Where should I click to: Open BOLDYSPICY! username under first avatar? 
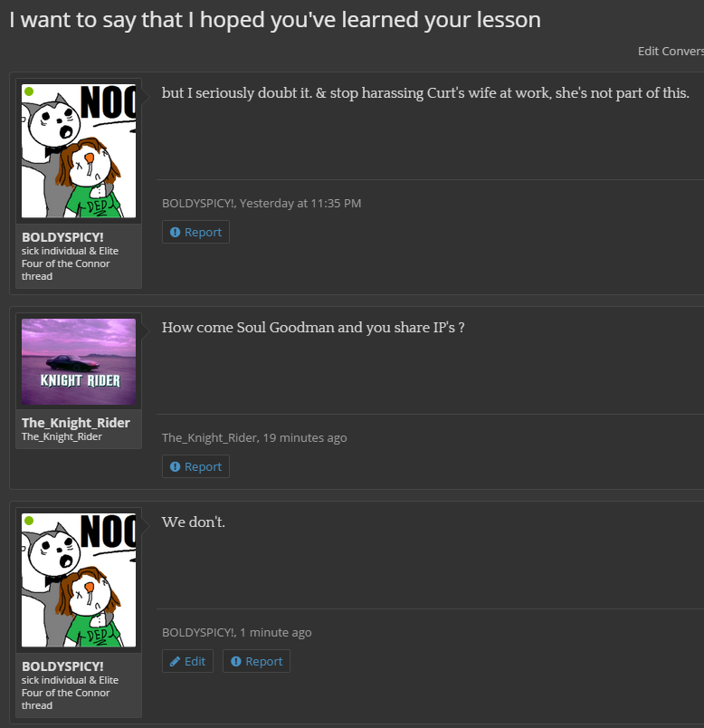(62, 237)
